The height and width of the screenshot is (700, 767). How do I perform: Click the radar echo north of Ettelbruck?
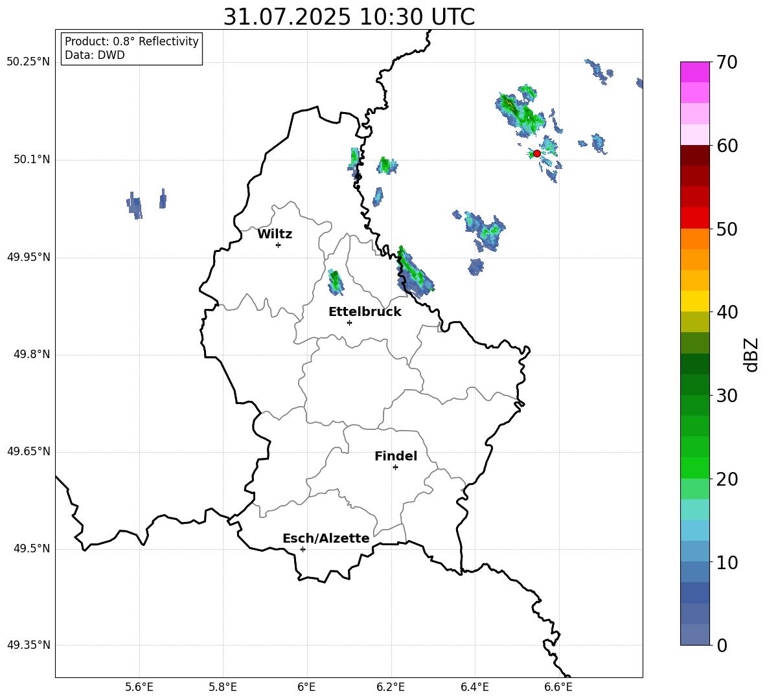point(336,282)
